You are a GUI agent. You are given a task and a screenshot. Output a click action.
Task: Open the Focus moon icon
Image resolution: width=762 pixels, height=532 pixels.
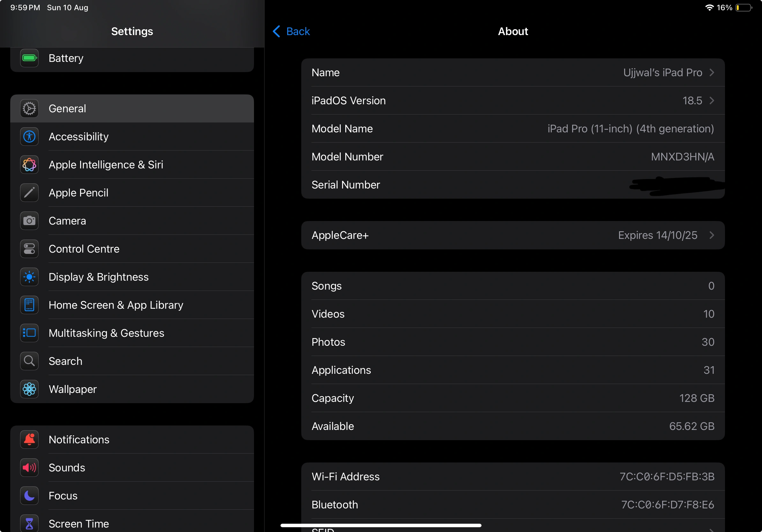point(29,496)
